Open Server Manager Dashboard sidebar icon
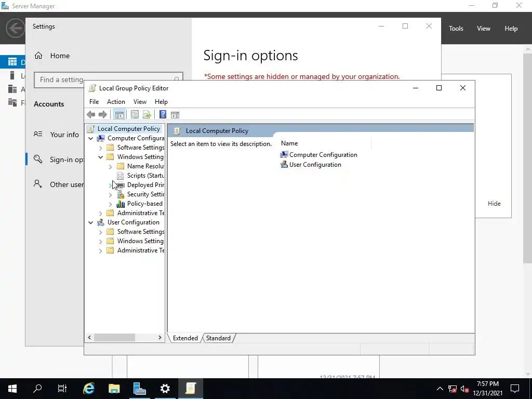532x399 pixels. [12, 62]
